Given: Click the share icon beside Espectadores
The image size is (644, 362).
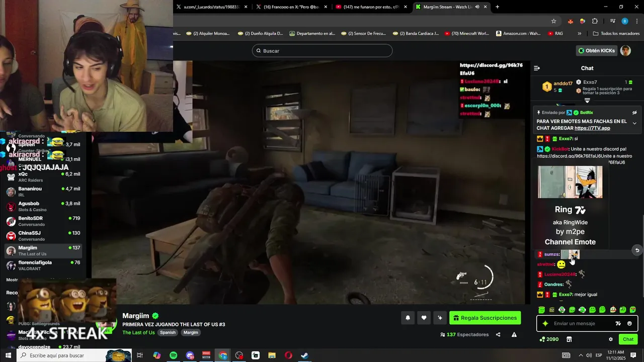Looking at the screenshot, I should tap(498, 334).
